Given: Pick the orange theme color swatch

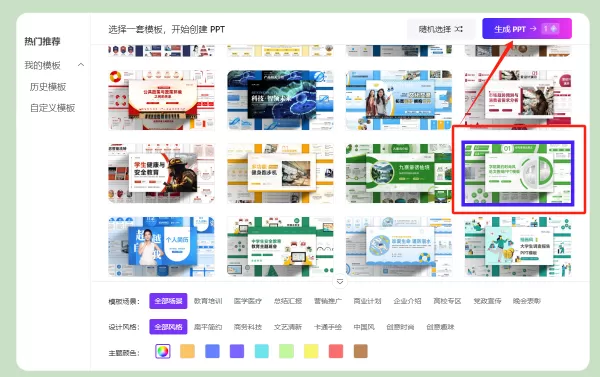Looking at the screenshot, I should [x=188, y=351].
